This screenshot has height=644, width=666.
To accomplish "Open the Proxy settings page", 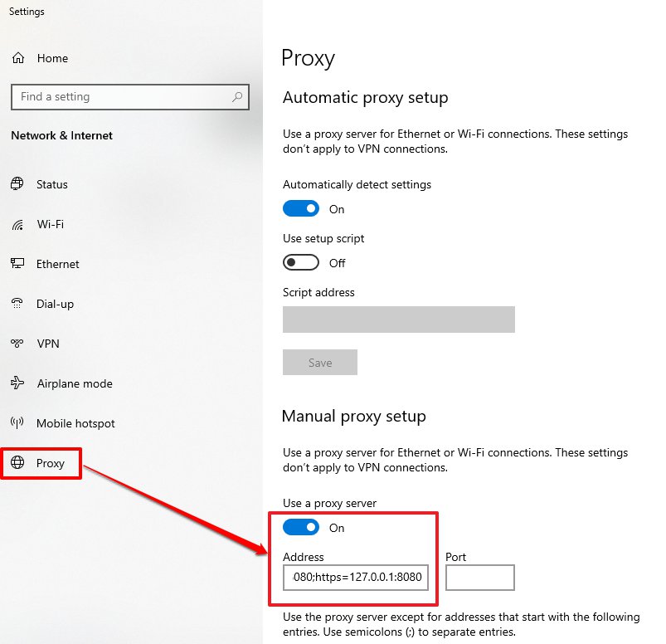I will (50, 463).
